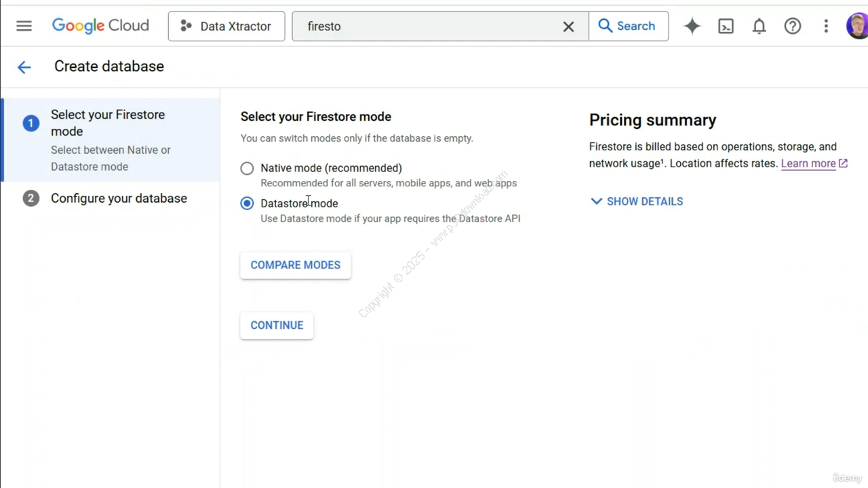Screen dimensions: 868x488
Task: Select the Datastore mode radio button
Action: [x=247, y=203]
